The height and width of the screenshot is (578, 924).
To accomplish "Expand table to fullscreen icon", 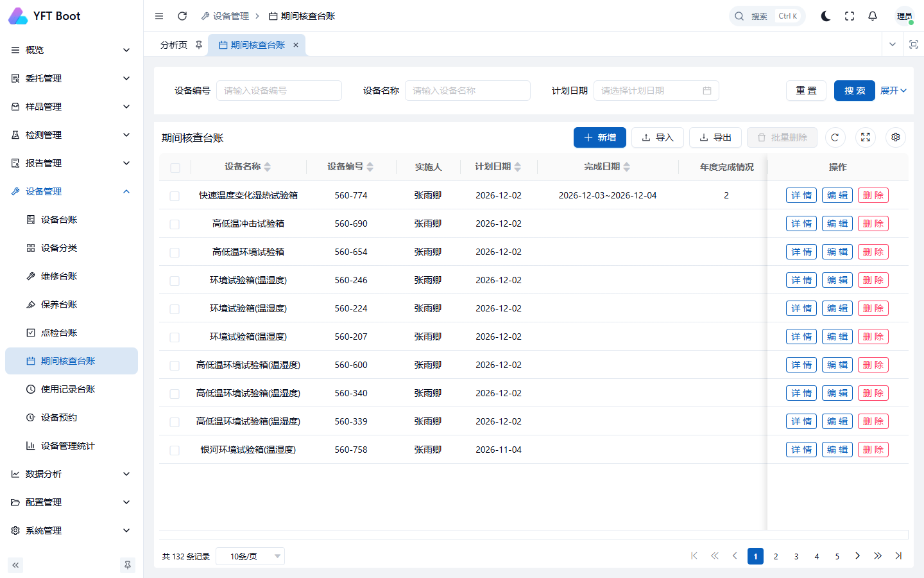I will [x=866, y=137].
